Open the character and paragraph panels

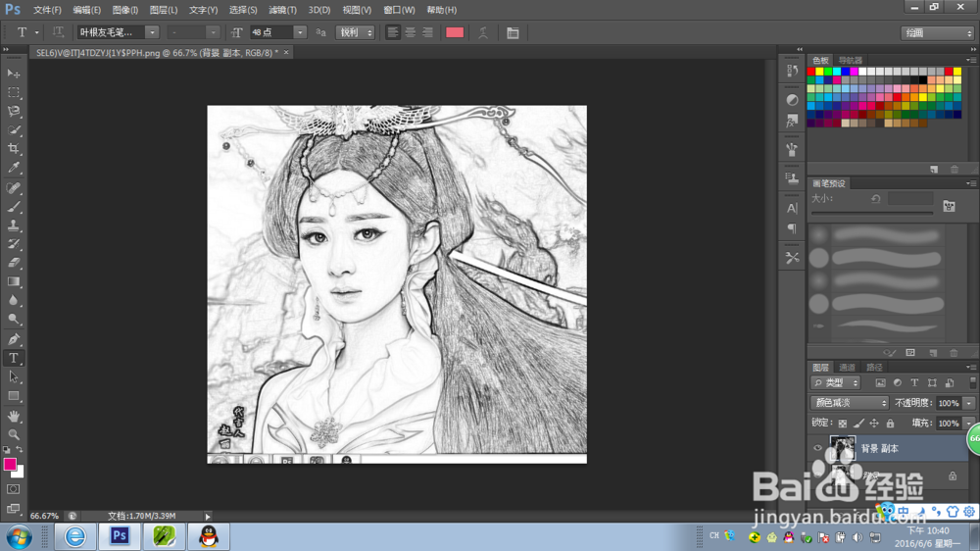pos(513,32)
